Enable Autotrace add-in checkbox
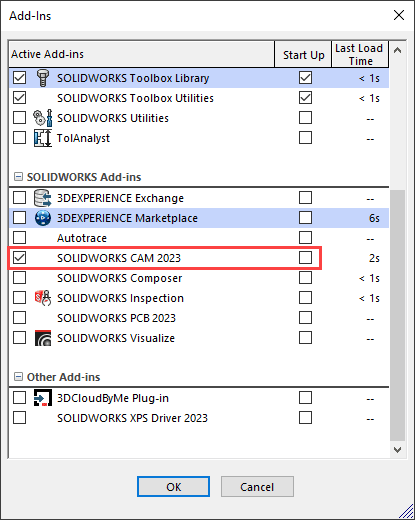Image resolution: width=415 pixels, height=520 pixels. coord(19,238)
